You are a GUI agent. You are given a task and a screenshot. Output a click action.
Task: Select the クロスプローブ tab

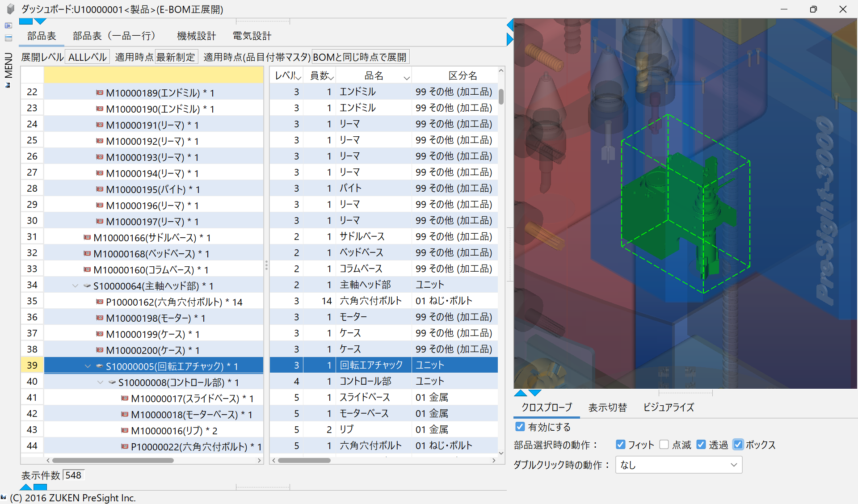[547, 407]
